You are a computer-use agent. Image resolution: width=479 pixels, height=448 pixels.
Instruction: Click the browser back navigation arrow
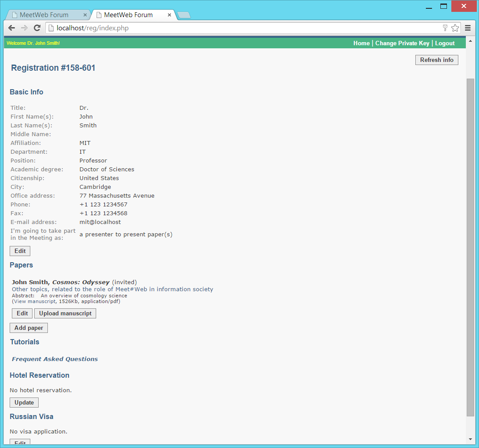[x=11, y=28]
